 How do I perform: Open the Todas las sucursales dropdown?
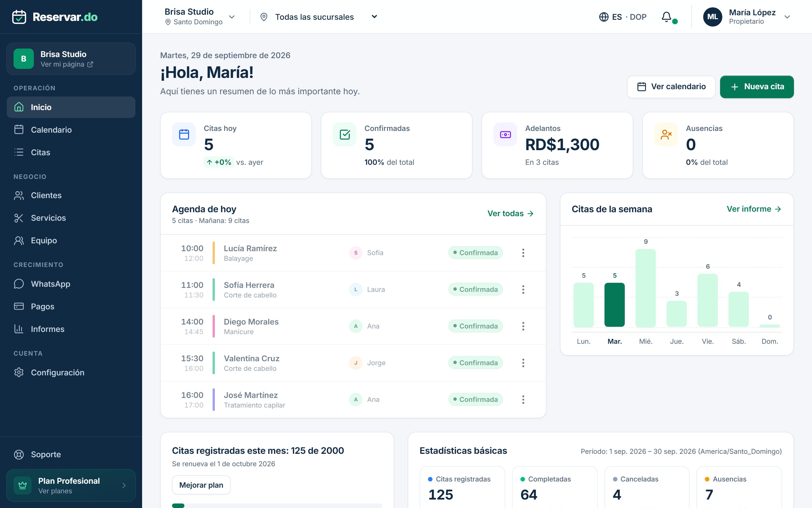tap(319, 17)
